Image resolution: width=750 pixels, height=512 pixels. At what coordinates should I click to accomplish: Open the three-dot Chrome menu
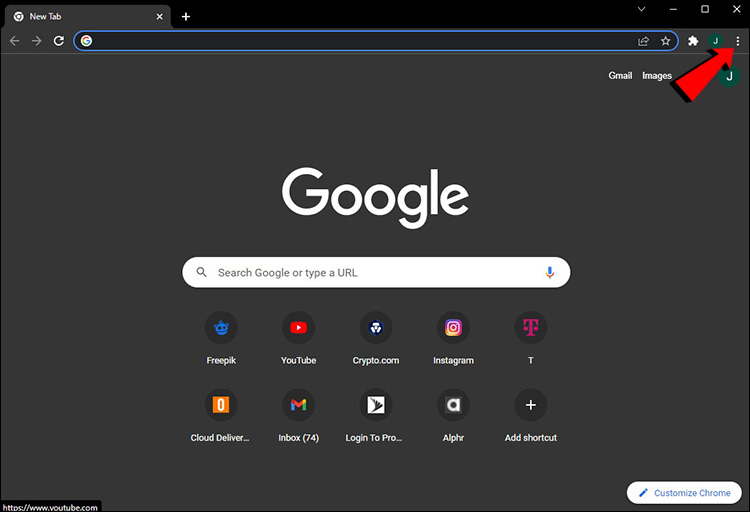(x=738, y=41)
